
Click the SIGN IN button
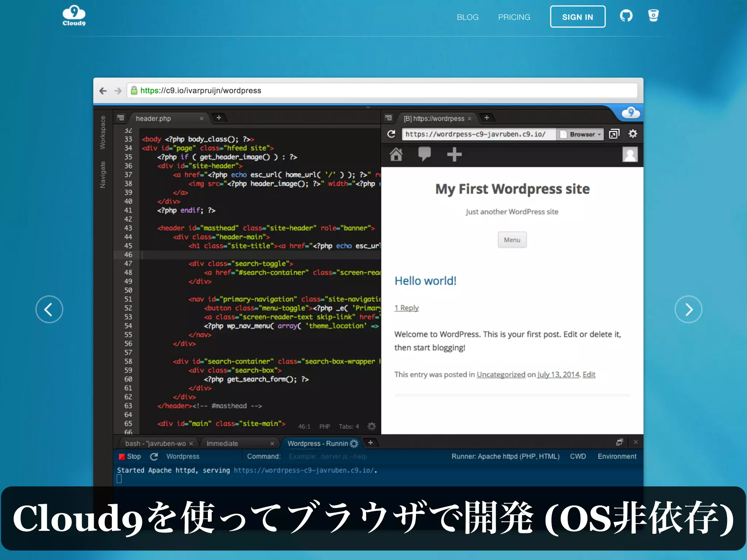(x=577, y=17)
